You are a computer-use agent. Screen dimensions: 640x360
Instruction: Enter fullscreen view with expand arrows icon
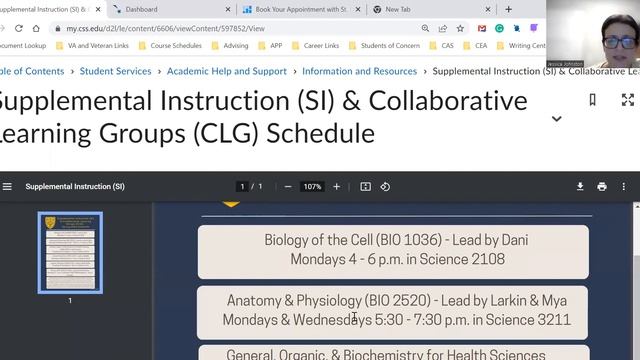628,100
